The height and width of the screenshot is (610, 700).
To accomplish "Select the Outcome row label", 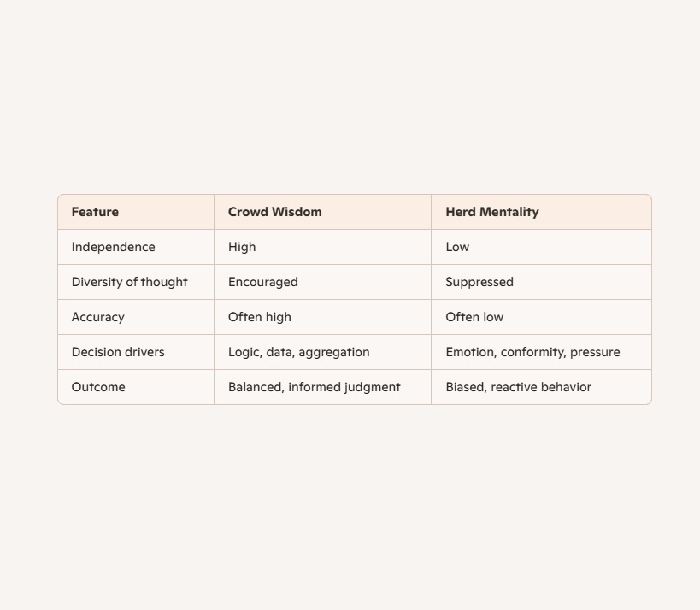I will pos(98,387).
